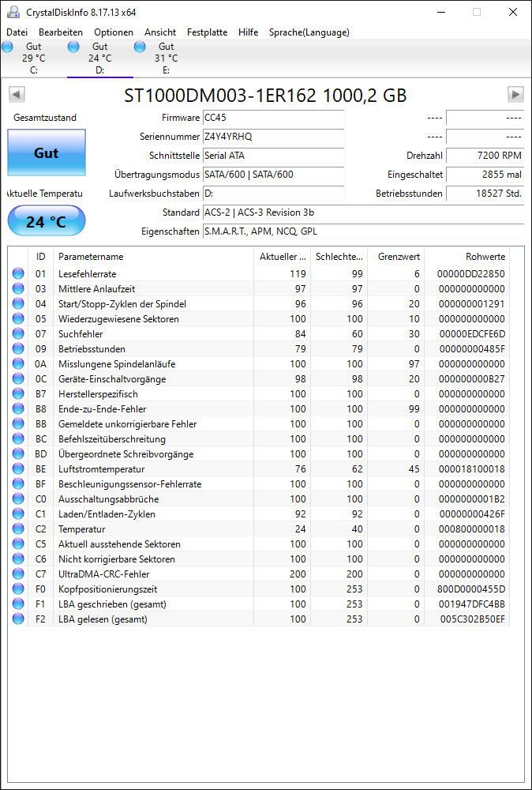Click the Seriennummer field Z4Y4YRHQ
This screenshot has height=790, width=532.
click(273, 137)
